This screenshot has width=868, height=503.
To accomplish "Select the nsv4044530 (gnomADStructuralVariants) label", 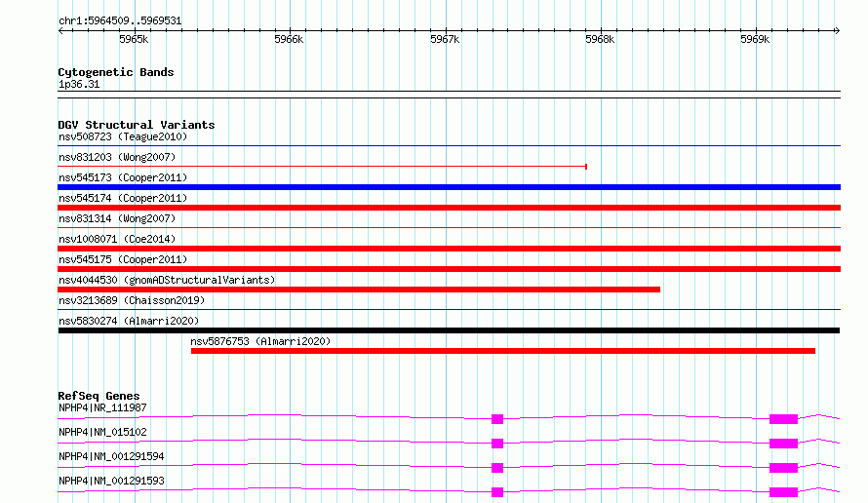I will (x=167, y=280).
